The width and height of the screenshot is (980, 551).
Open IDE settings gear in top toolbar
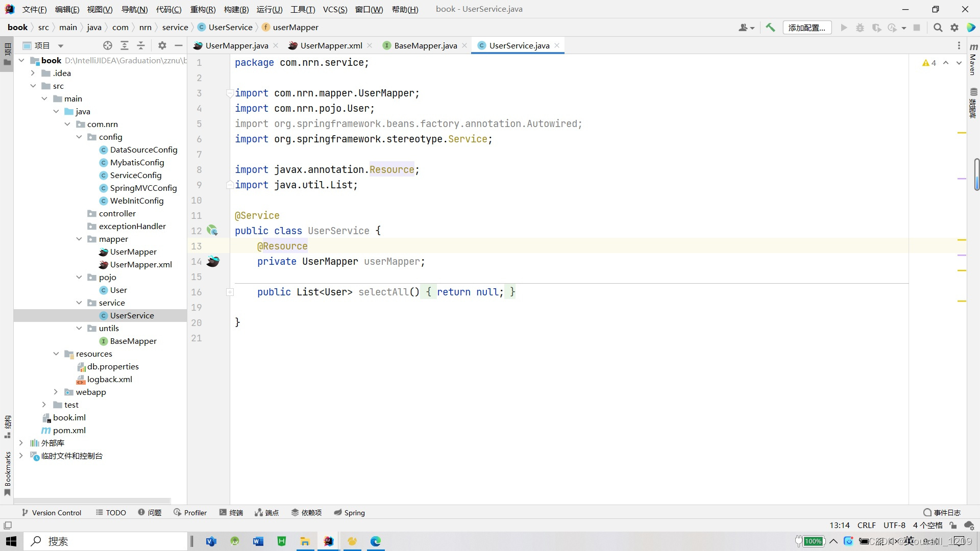[954, 28]
